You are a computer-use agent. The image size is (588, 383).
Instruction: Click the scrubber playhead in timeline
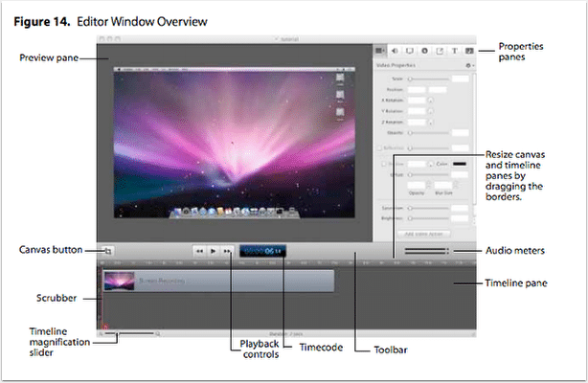click(102, 297)
